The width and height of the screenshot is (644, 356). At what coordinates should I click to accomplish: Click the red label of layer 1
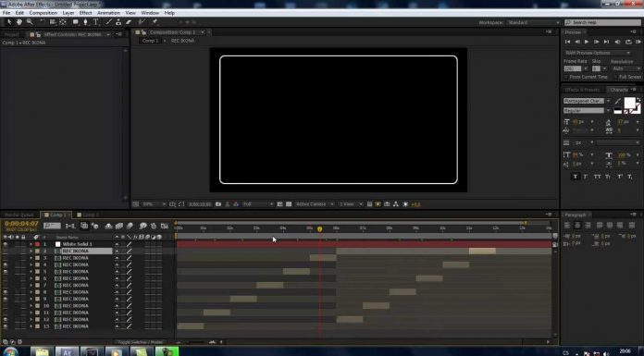click(x=37, y=244)
